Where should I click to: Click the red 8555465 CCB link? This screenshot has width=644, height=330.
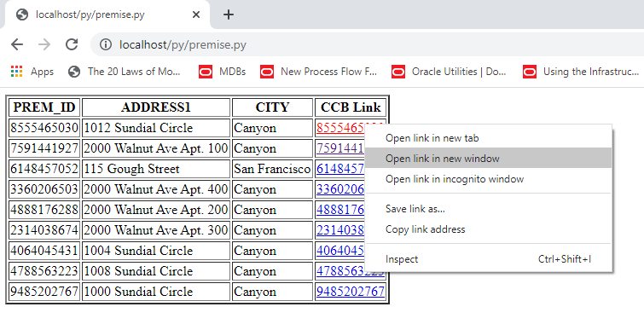340,128
